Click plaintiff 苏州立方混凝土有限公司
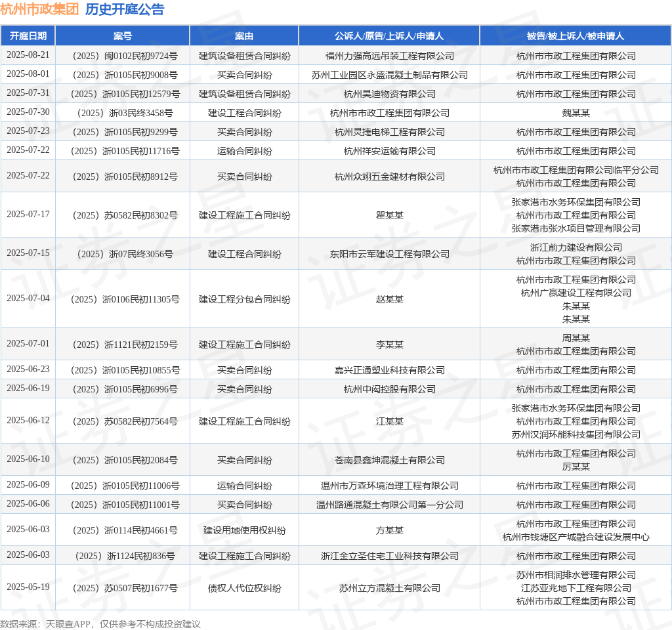 click(390, 588)
